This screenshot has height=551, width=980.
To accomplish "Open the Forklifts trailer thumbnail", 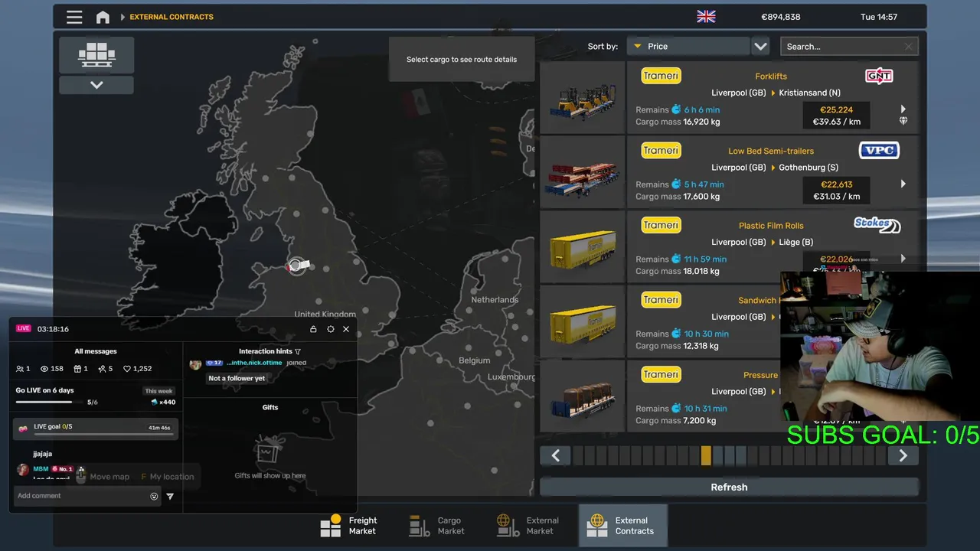I will (583, 98).
